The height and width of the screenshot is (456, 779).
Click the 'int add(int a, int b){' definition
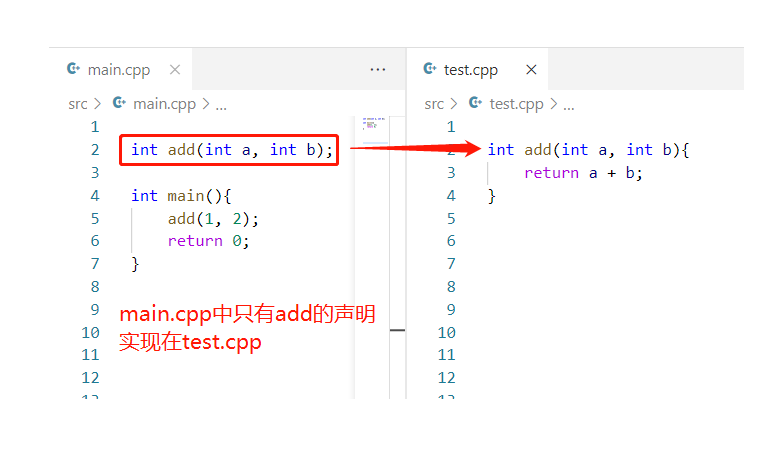point(588,150)
